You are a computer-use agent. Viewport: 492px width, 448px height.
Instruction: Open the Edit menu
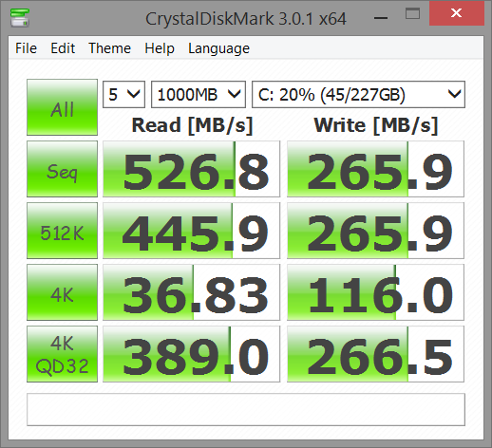point(63,48)
